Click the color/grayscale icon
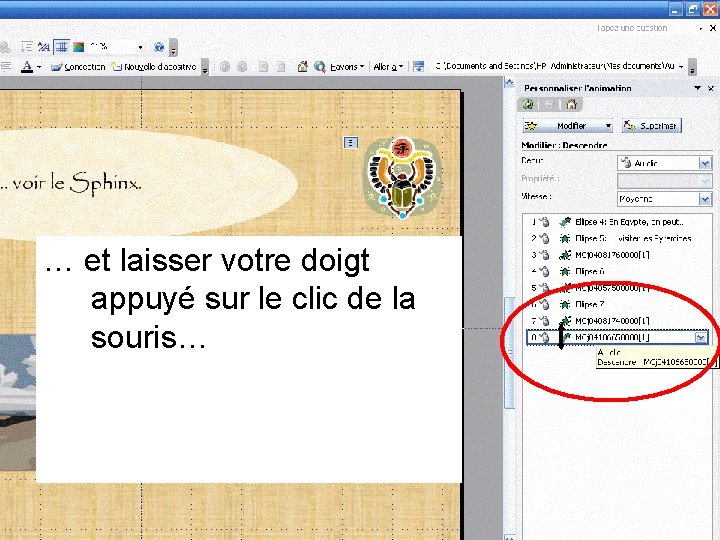Viewport: 720px width, 540px height. (x=79, y=47)
